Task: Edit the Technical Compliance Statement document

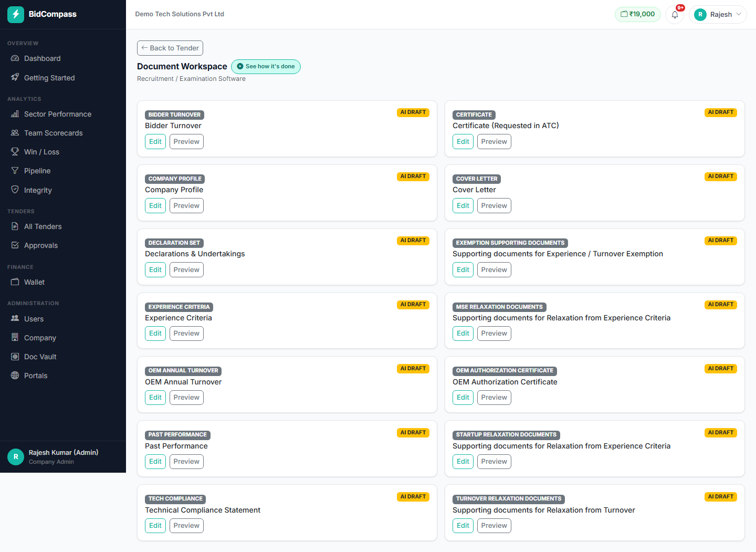Action: 155,526
